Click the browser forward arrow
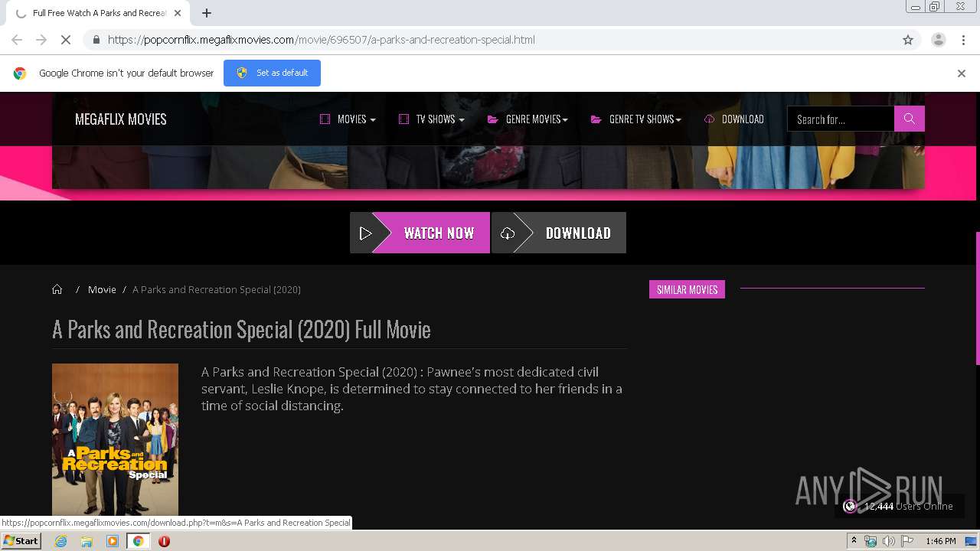 coord(41,40)
